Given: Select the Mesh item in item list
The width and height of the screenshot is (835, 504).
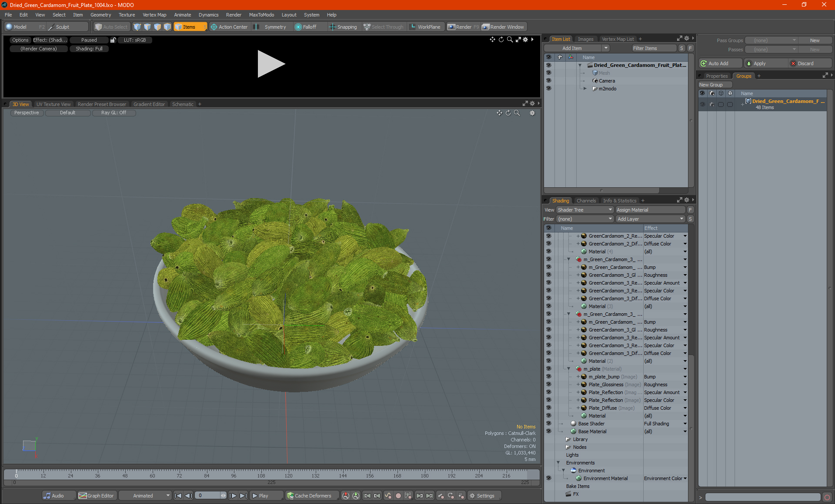Looking at the screenshot, I should 604,73.
